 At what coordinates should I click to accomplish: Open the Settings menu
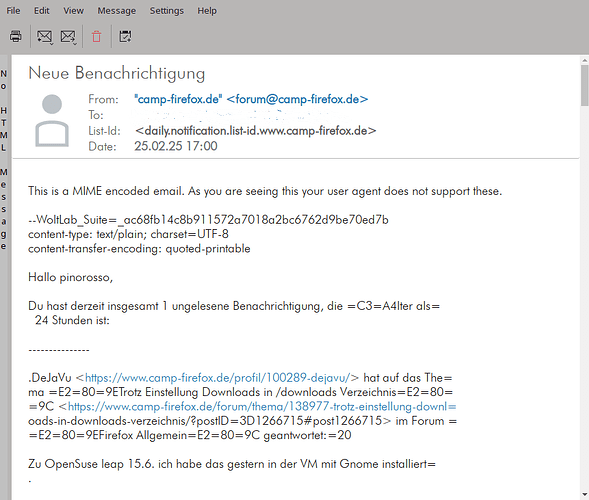166,11
